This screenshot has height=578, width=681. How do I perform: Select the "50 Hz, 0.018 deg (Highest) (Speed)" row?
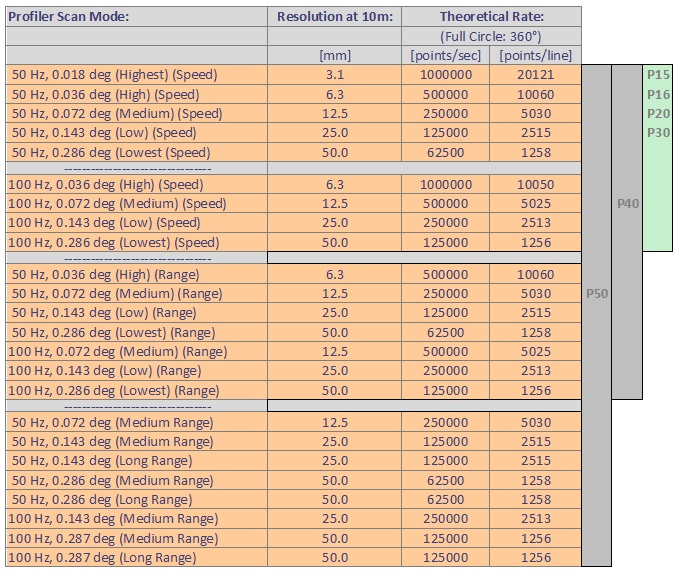(114, 75)
